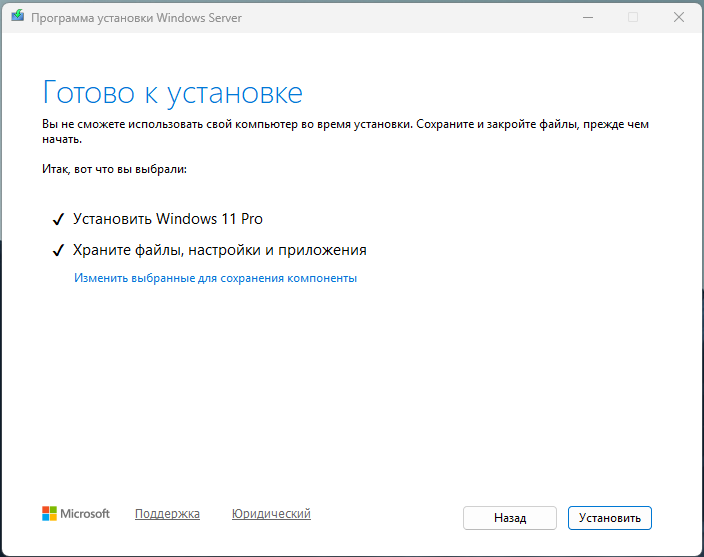This screenshot has width=704, height=557.
Task: Open Изменить выбранные для сохранения компоненты link
Action: [x=215, y=278]
